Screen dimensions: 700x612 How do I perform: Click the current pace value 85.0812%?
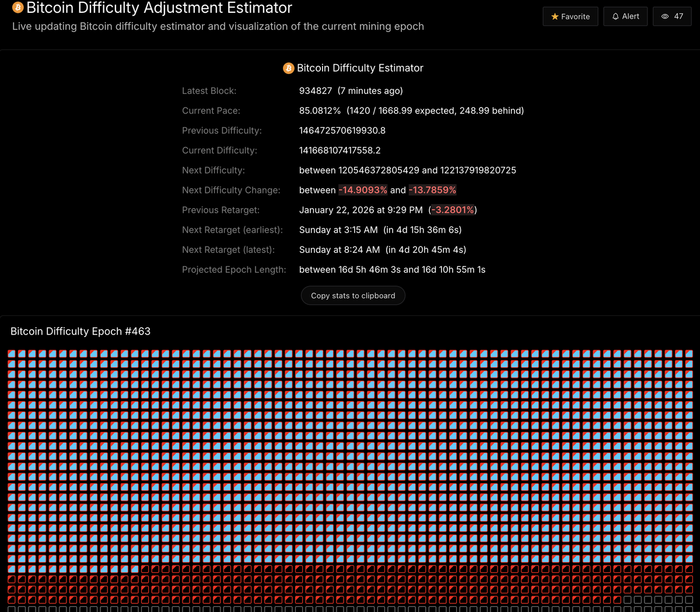[x=320, y=111]
